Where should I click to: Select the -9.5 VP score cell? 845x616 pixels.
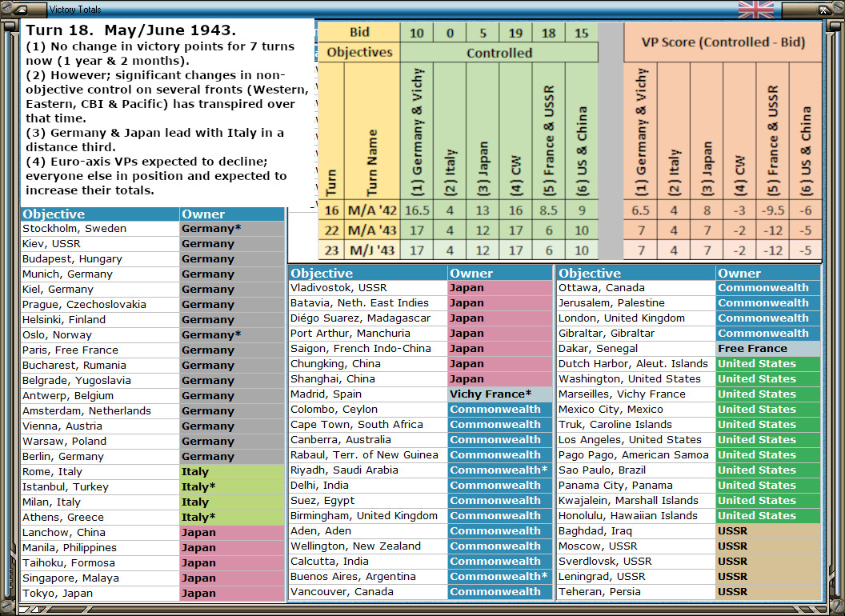coord(772,210)
